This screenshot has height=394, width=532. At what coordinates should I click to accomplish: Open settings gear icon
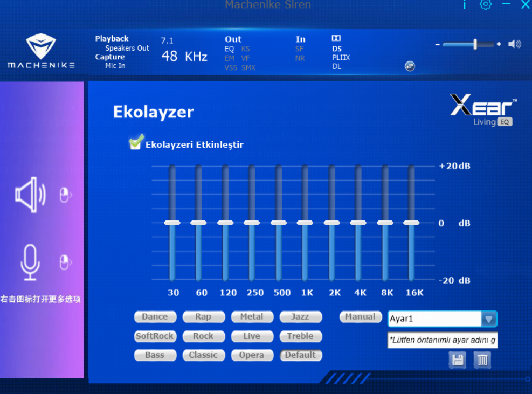486,4
